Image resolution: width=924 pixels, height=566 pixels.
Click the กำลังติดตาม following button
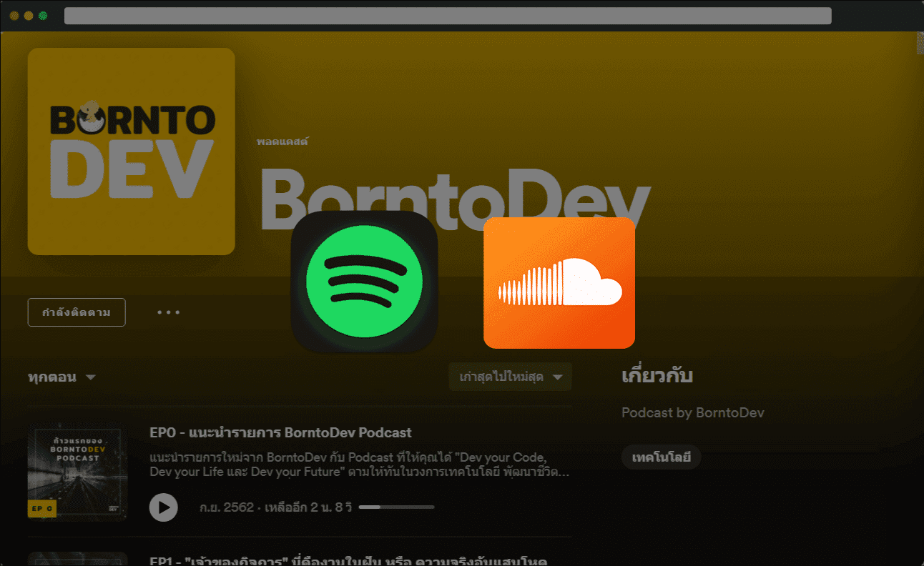(77, 312)
